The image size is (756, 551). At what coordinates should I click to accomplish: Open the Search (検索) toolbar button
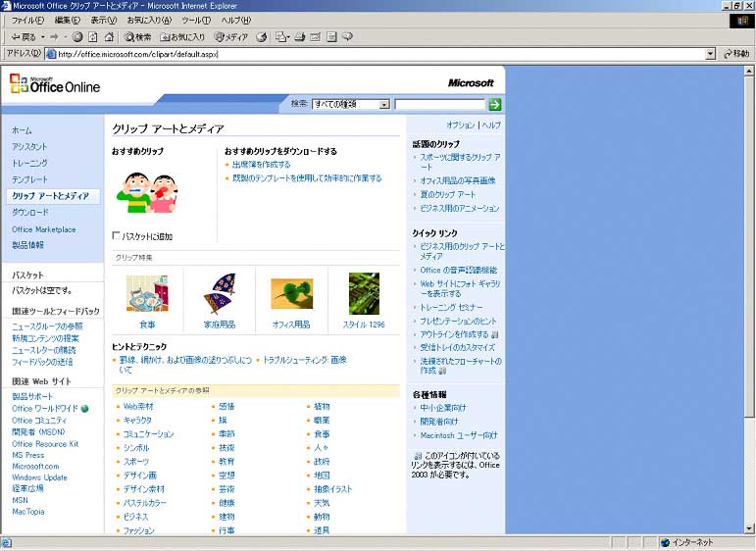pos(138,36)
